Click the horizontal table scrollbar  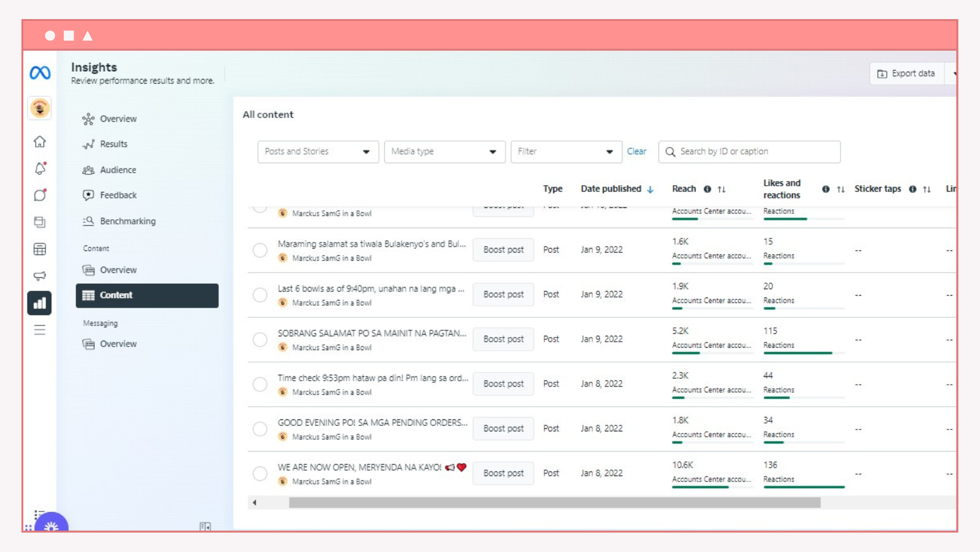click(555, 503)
